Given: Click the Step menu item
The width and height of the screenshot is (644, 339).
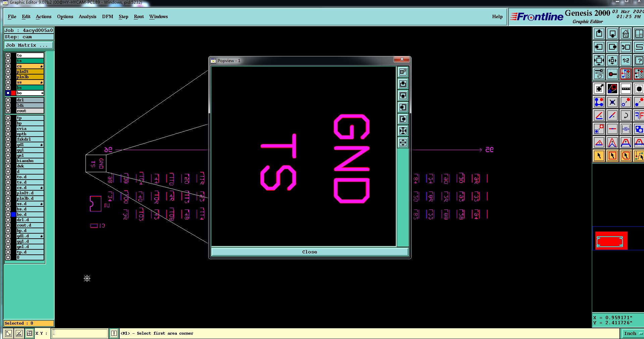Looking at the screenshot, I should point(123,16).
